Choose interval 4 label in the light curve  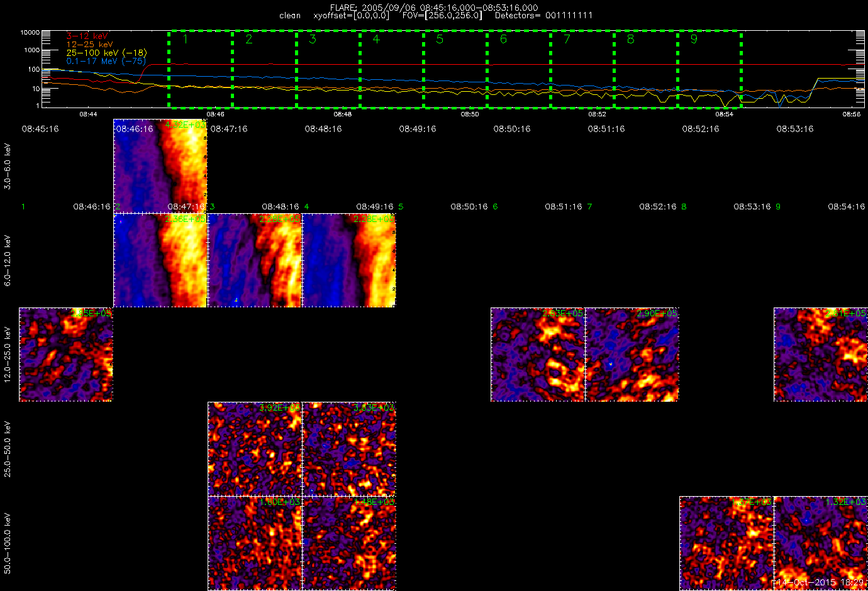pyautogui.click(x=376, y=39)
